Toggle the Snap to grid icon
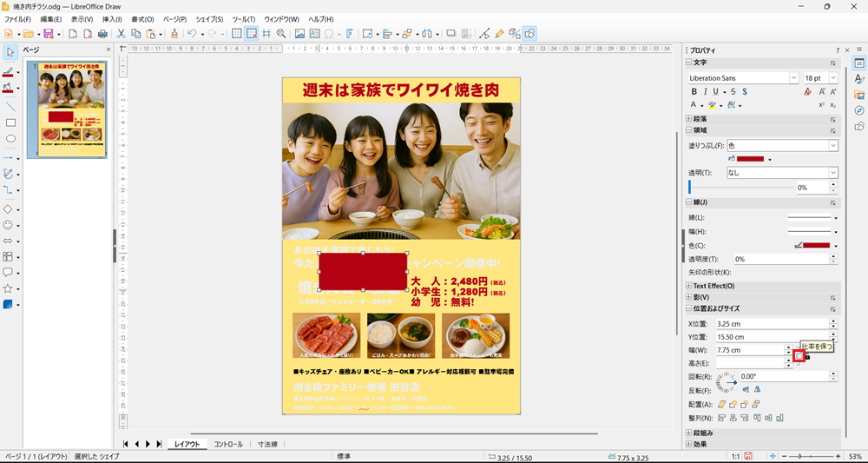 click(252, 33)
